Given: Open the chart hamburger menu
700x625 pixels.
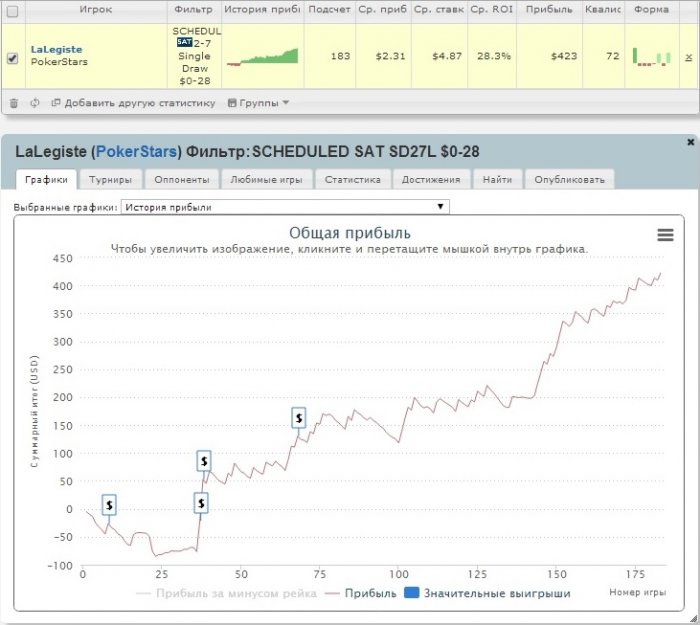Looking at the screenshot, I should click(665, 235).
